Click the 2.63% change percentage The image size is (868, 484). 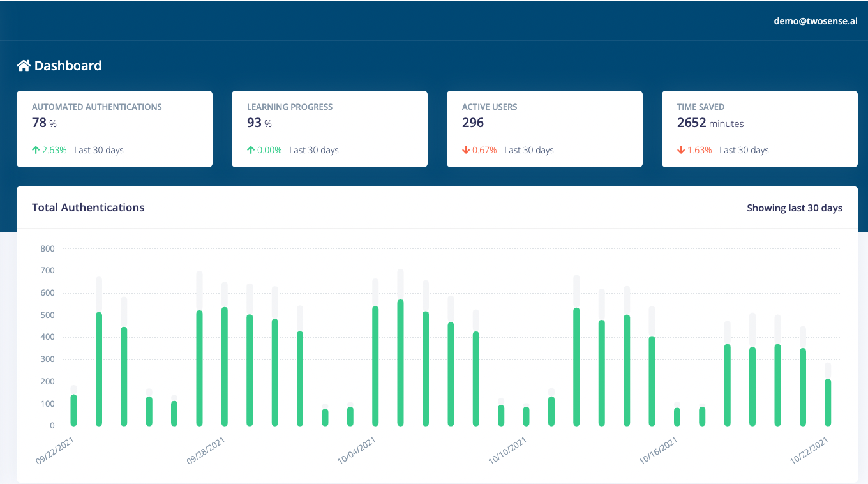(54, 150)
